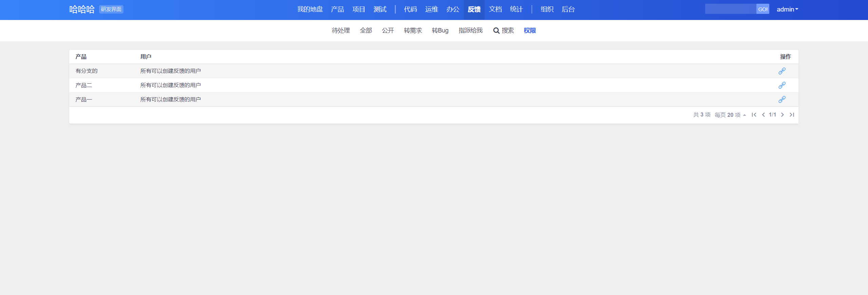Image resolution: width=868 pixels, height=295 pixels.
Task: Click the GO! search button
Action: (763, 9)
